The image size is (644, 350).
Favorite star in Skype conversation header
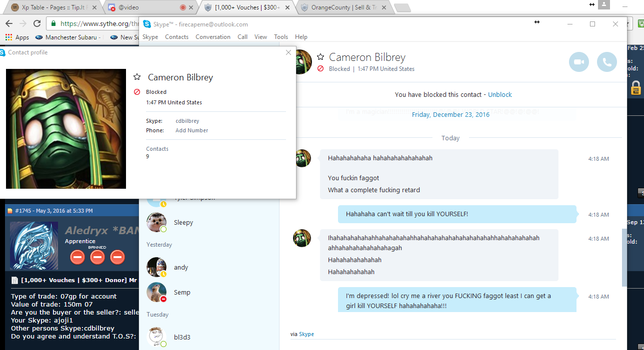point(320,57)
